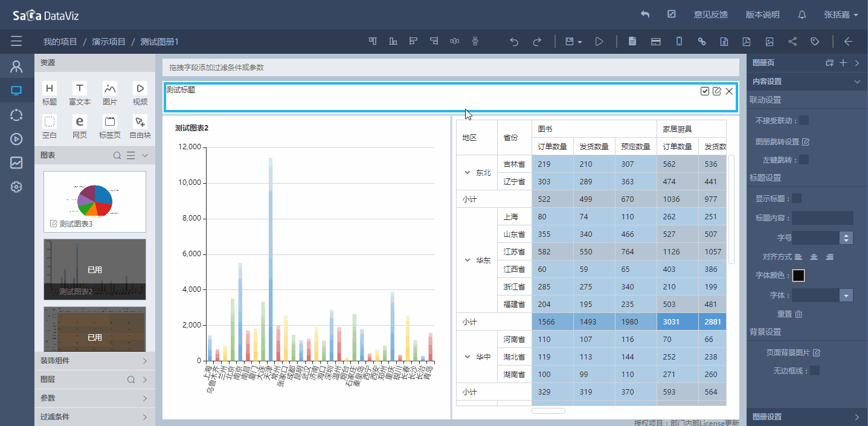Open the notifications bell
The width and height of the screenshot is (868, 426).
tap(802, 15)
